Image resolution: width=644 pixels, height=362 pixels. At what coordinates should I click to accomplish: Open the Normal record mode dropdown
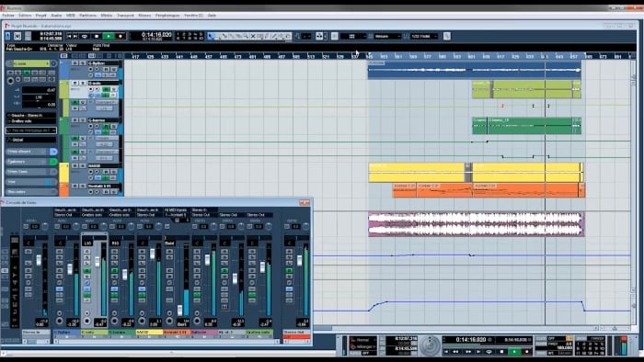tap(363, 340)
